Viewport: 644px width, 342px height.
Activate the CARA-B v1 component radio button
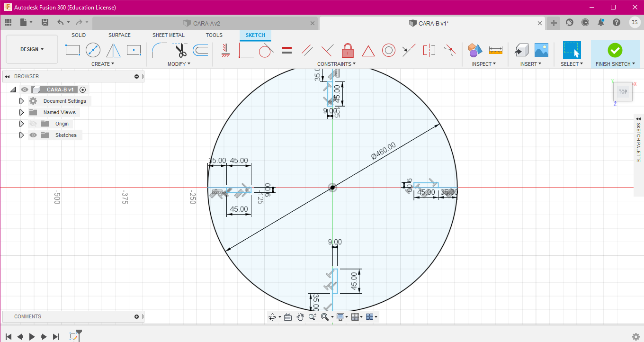click(83, 90)
